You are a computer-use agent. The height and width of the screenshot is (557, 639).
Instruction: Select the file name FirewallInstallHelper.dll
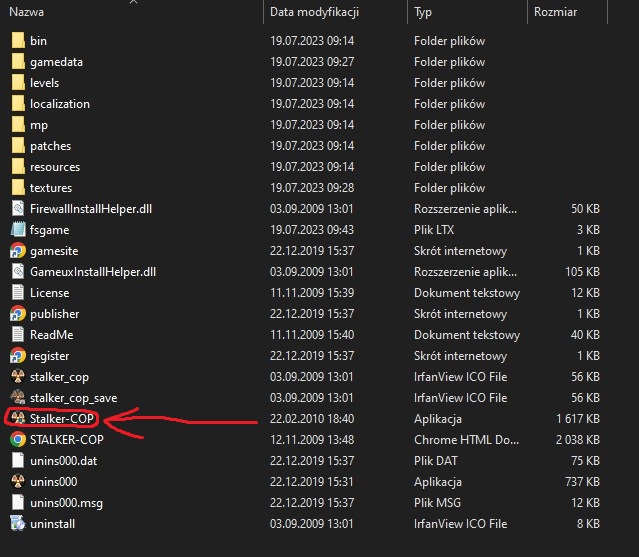click(91, 209)
